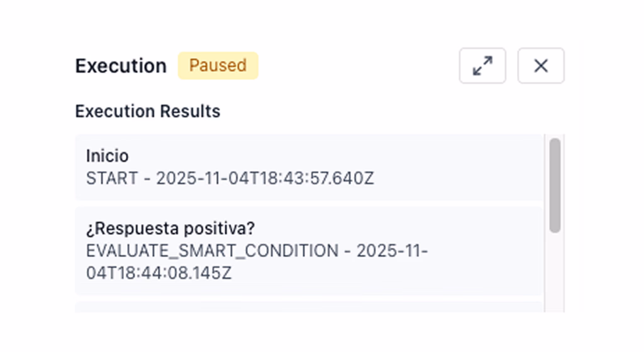Click the 04T18:44:08.145Z timestamp text
This screenshot has height=352, width=644.
[158, 274]
